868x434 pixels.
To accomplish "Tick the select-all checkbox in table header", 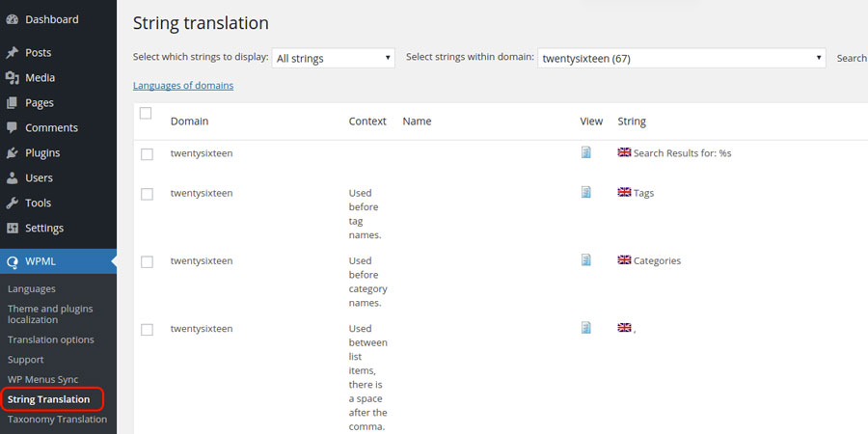I will 146,113.
